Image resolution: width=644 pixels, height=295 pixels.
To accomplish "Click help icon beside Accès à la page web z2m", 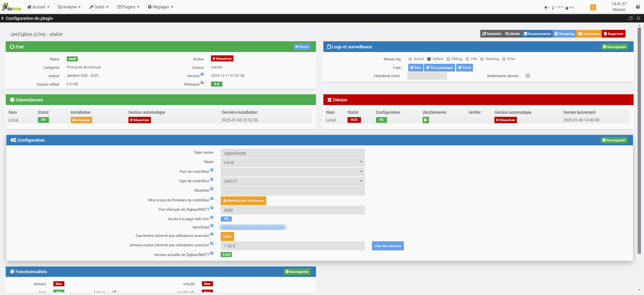I will (x=212, y=217).
